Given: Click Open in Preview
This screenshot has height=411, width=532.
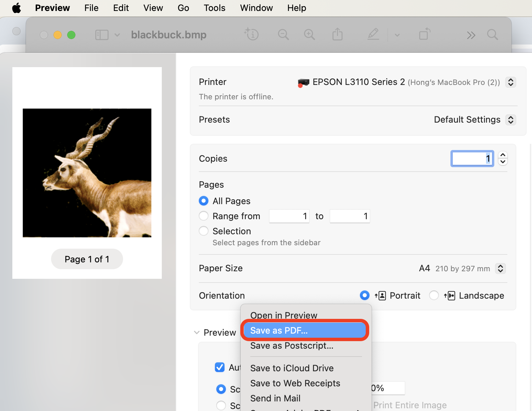Looking at the screenshot, I should click(x=283, y=315).
